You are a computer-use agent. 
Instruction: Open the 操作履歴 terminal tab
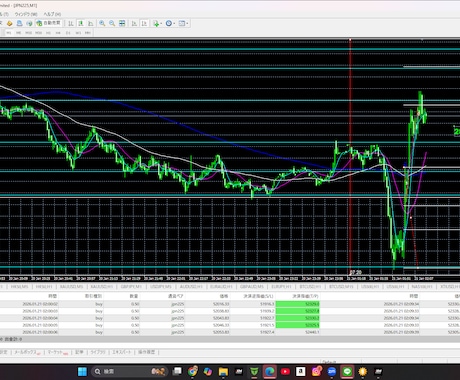click(146, 352)
